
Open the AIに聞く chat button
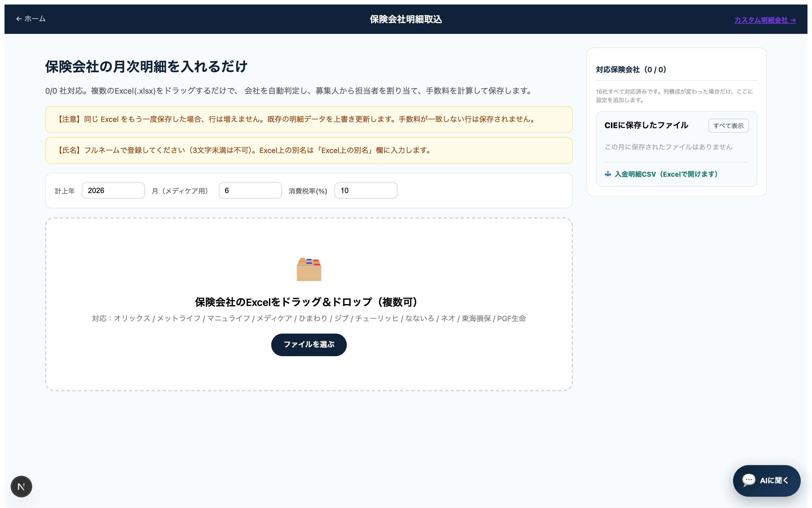[x=766, y=480]
